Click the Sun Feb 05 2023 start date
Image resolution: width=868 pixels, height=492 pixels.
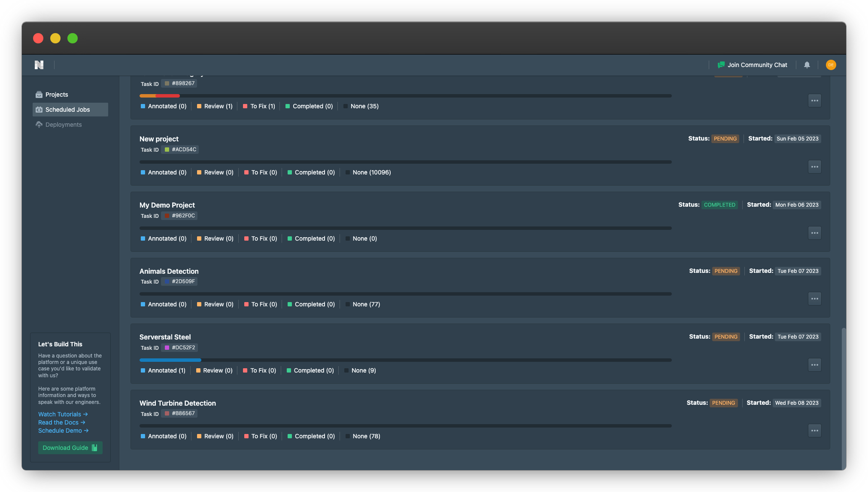coord(798,139)
